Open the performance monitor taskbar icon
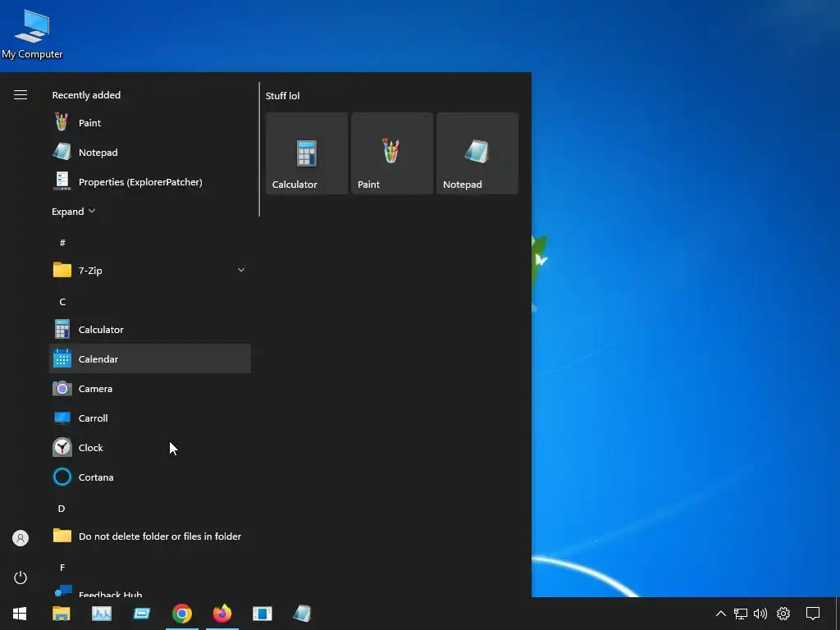The width and height of the screenshot is (840, 630). point(101,614)
